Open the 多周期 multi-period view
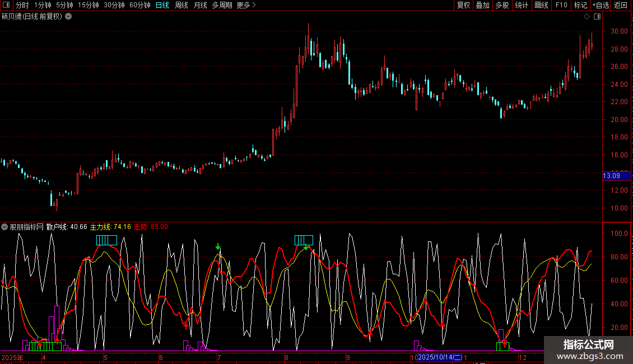 (222, 5)
